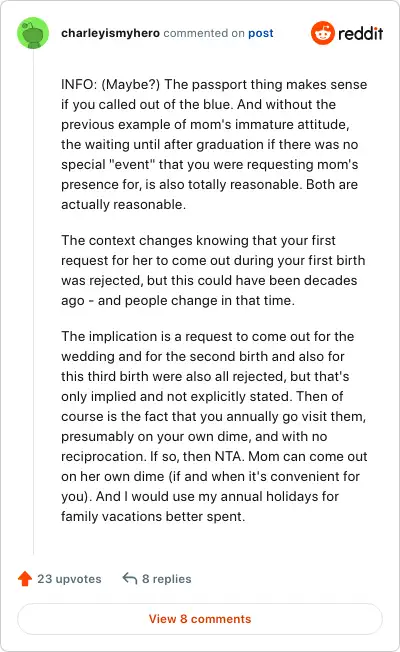Click the orange upvote arrow

(x=25, y=578)
